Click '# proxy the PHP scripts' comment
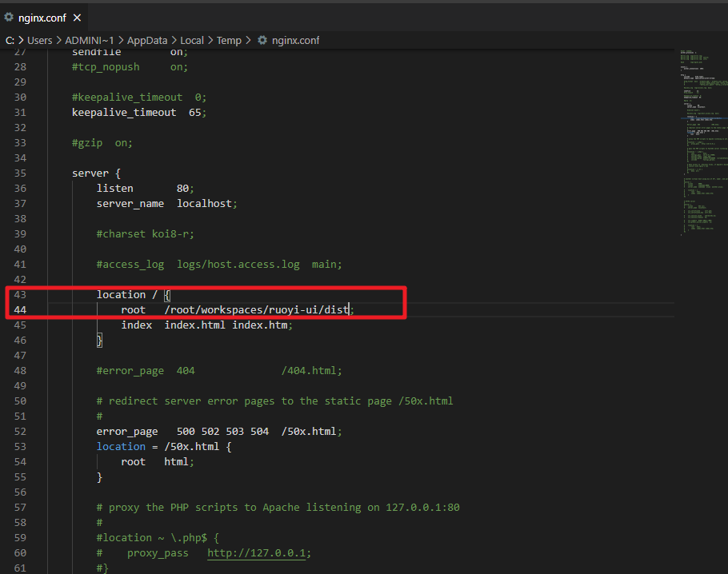This screenshot has height=574, width=728. tap(278, 507)
